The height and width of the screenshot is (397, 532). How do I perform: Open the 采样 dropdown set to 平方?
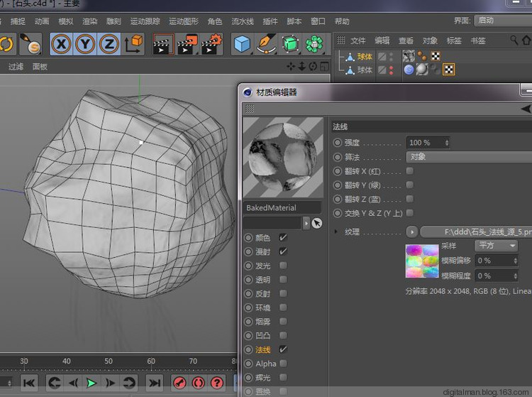pyautogui.click(x=496, y=246)
